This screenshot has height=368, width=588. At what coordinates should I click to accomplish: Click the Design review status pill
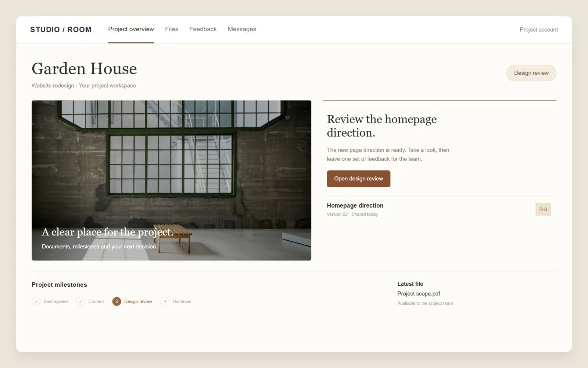pos(531,73)
